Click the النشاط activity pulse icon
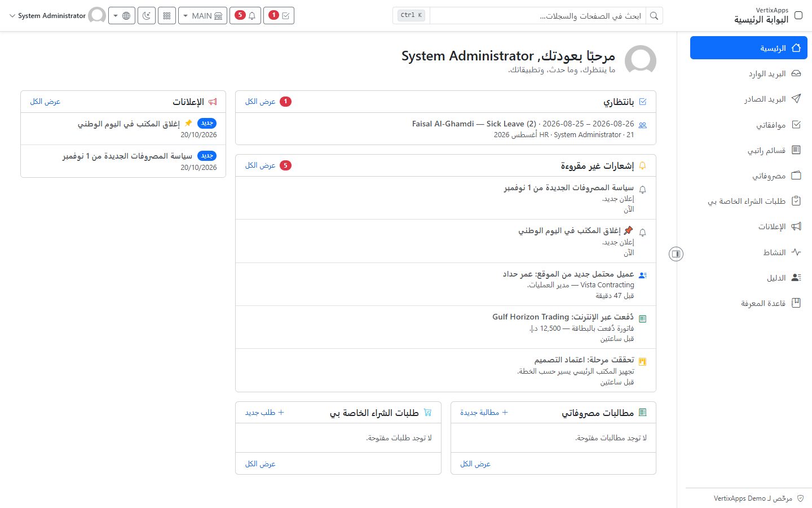812x508 pixels. pos(796,252)
